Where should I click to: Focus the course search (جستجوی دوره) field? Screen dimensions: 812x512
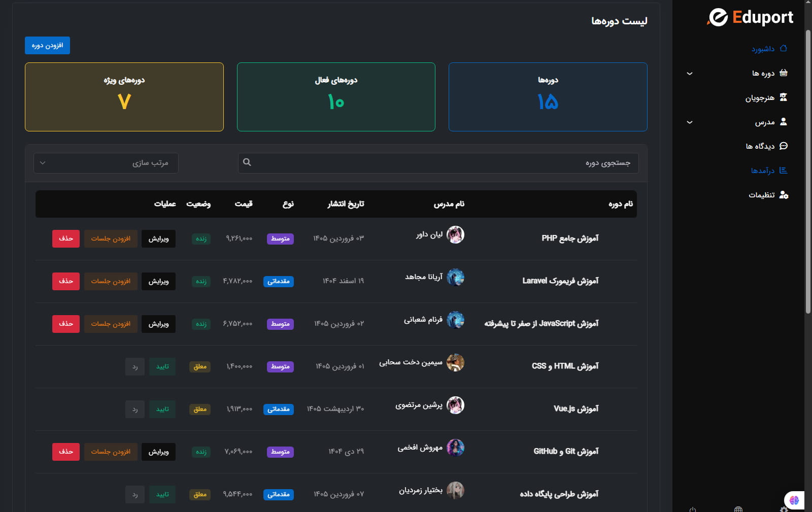pyautogui.click(x=438, y=163)
